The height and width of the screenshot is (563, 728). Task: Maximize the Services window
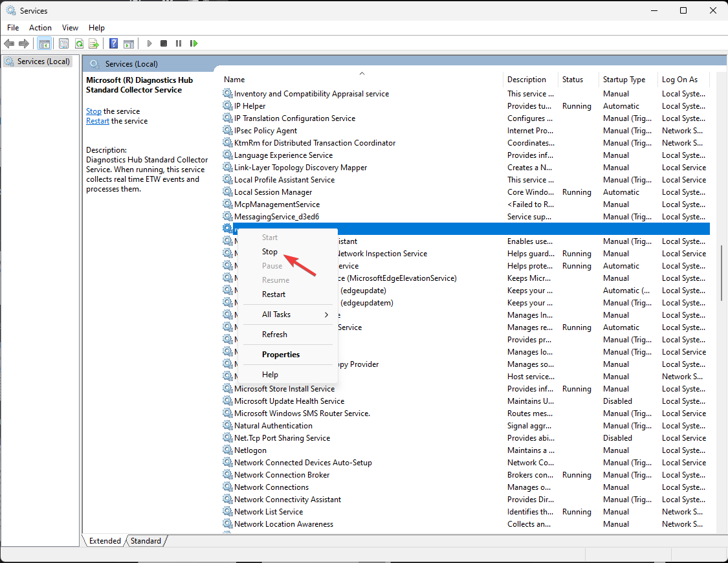(683, 10)
